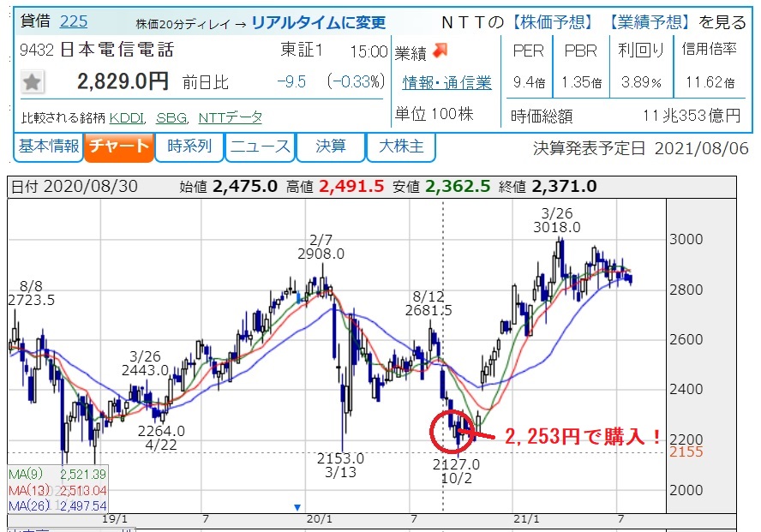Click the 3/26 2443.0 chart label

(x=145, y=363)
